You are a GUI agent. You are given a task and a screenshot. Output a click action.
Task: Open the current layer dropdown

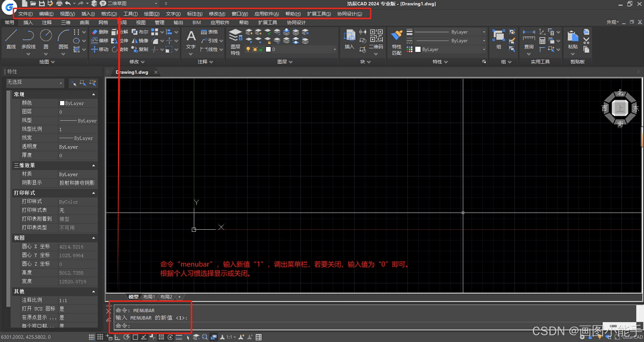[335, 49]
